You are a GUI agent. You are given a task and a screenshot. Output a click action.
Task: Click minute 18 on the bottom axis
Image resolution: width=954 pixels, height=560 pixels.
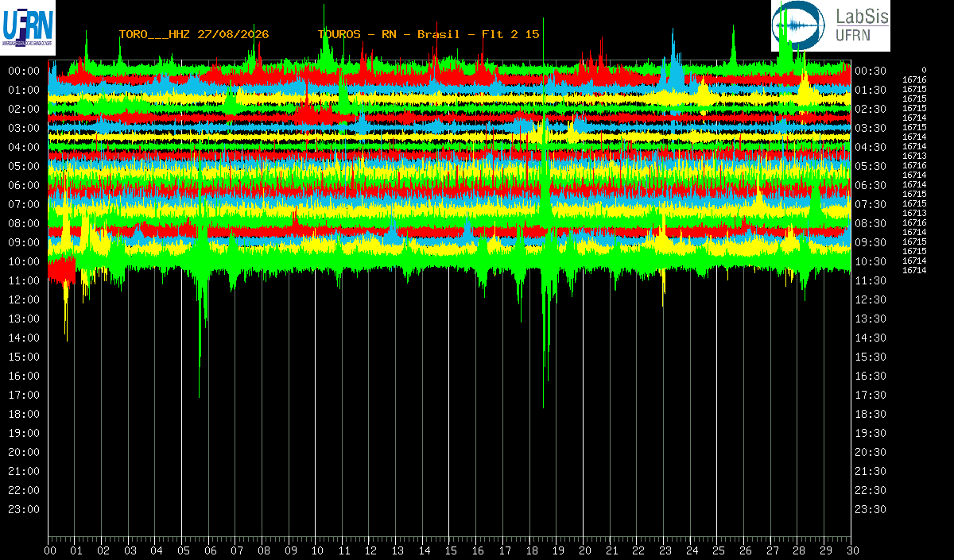(x=531, y=550)
